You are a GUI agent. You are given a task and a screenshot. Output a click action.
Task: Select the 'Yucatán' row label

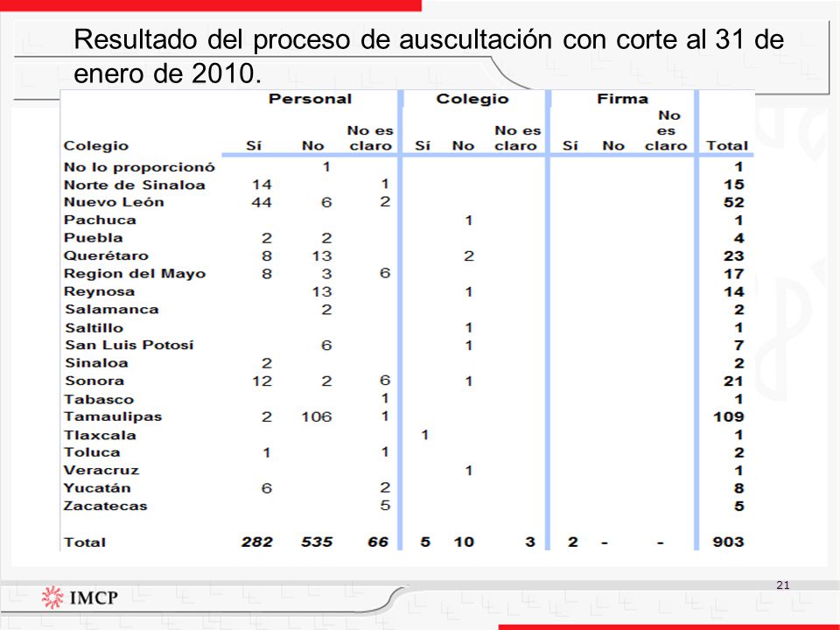(x=97, y=488)
